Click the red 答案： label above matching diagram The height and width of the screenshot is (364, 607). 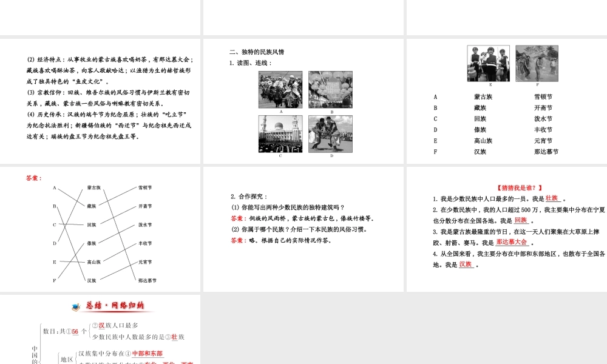pyautogui.click(x=34, y=178)
